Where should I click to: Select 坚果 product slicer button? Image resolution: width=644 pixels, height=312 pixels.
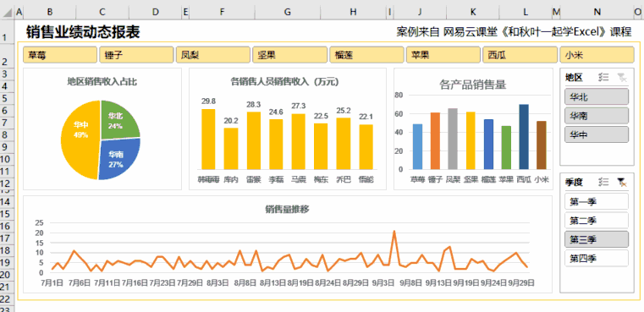290,55
